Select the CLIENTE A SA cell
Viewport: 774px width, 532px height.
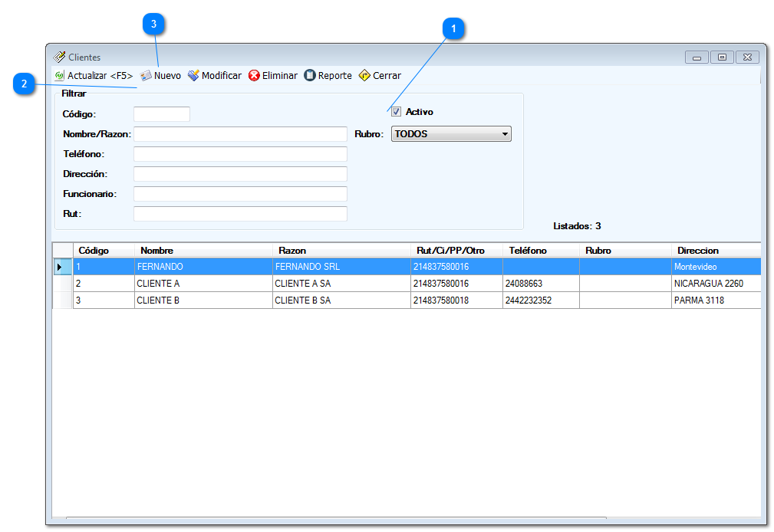(341, 284)
